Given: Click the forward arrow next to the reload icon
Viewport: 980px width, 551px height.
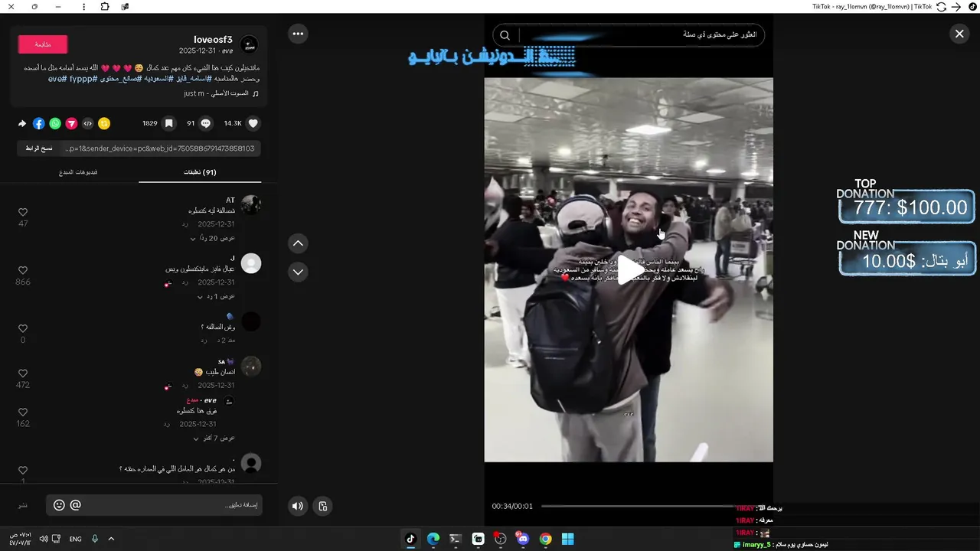Looking at the screenshot, I should point(955,6).
